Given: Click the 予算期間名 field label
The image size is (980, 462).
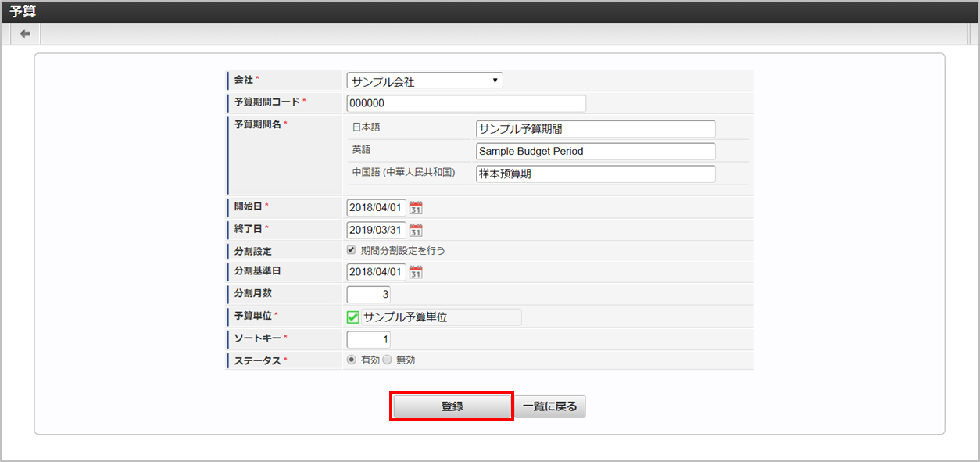Looking at the screenshot, I should (258, 124).
